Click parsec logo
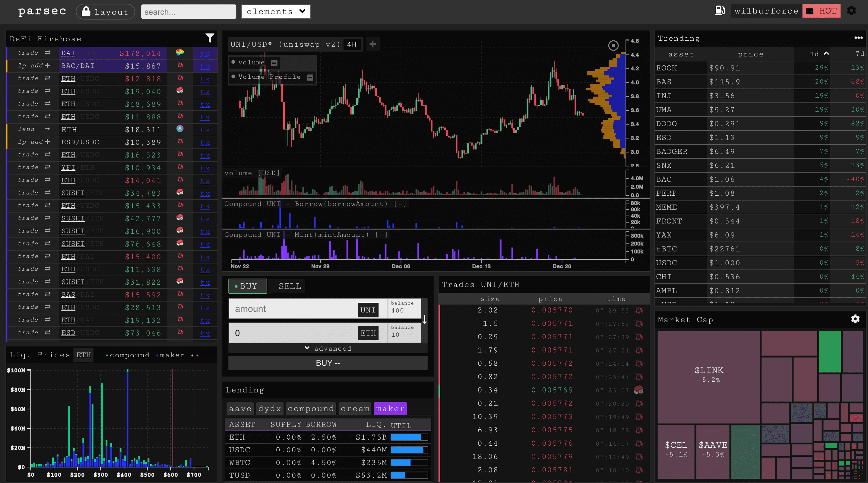The image size is (868, 483). click(42, 11)
